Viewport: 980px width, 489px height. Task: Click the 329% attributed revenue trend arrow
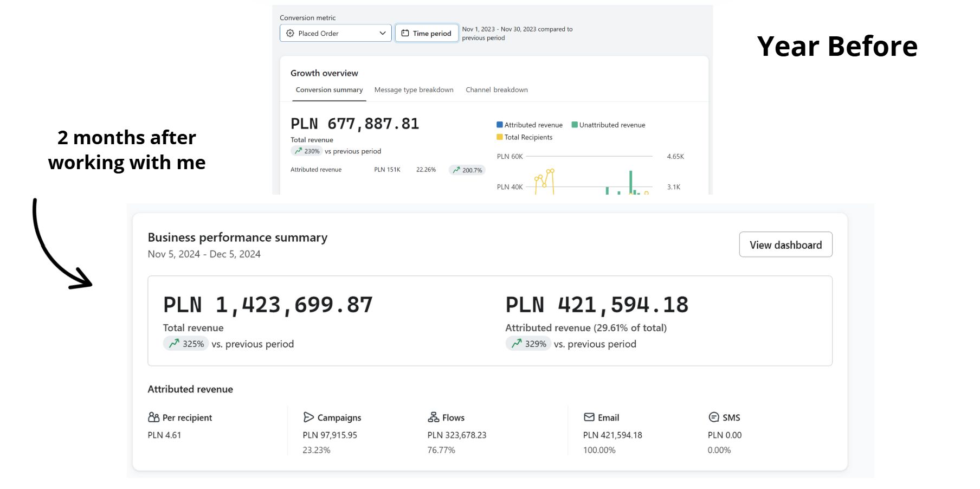[x=517, y=343]
